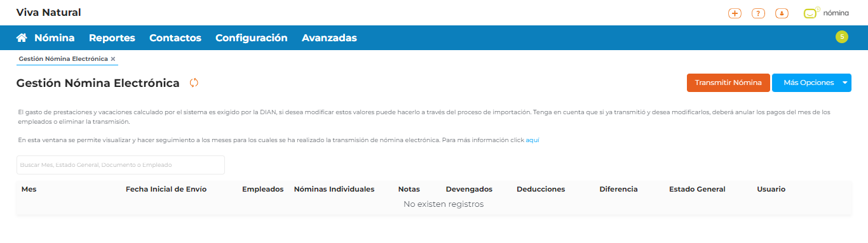Image resolution: width=868 pixels, height=243 pixels.
Task: Open the Nómina menu
Action: click(x=55, y=38)
